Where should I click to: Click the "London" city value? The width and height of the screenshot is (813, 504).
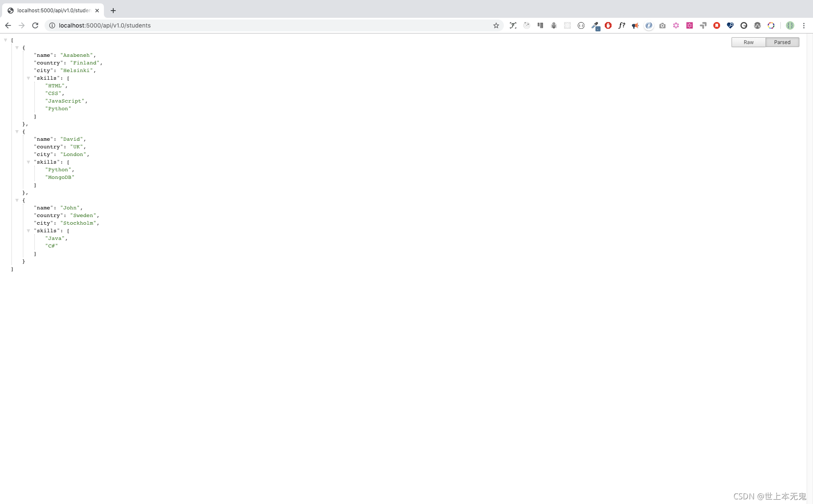73,154
